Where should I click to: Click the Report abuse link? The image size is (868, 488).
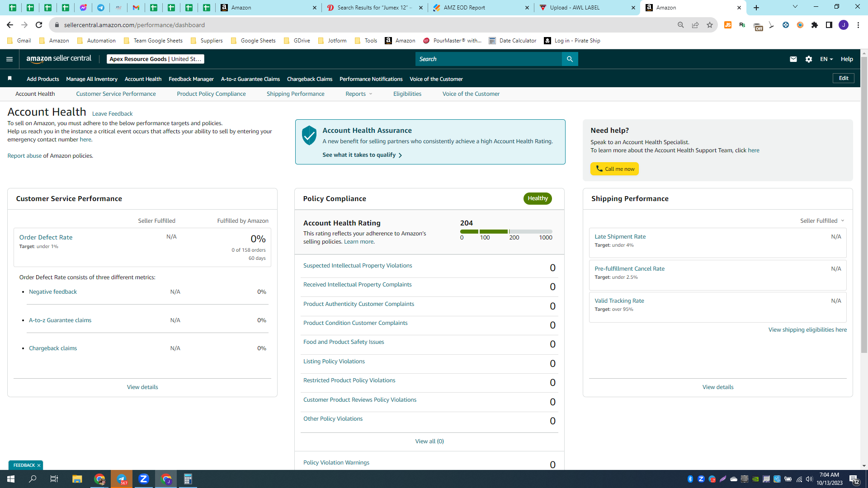tap(24, 156)
